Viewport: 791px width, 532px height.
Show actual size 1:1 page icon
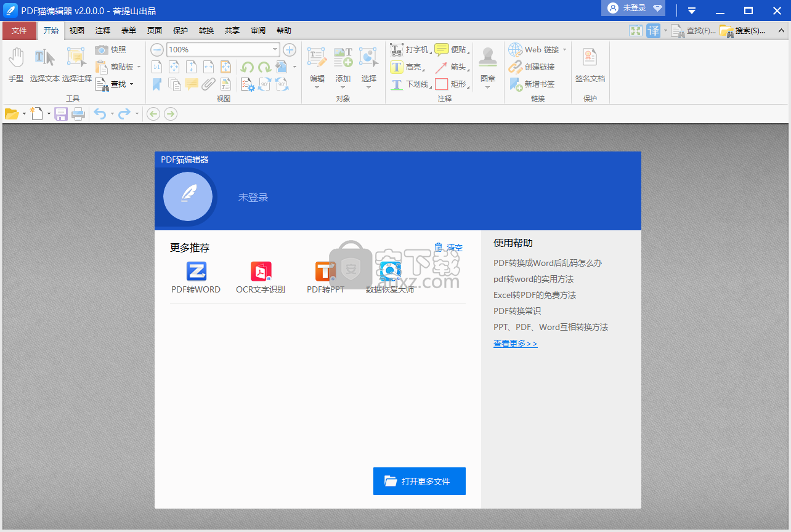[x=157, y=67]
